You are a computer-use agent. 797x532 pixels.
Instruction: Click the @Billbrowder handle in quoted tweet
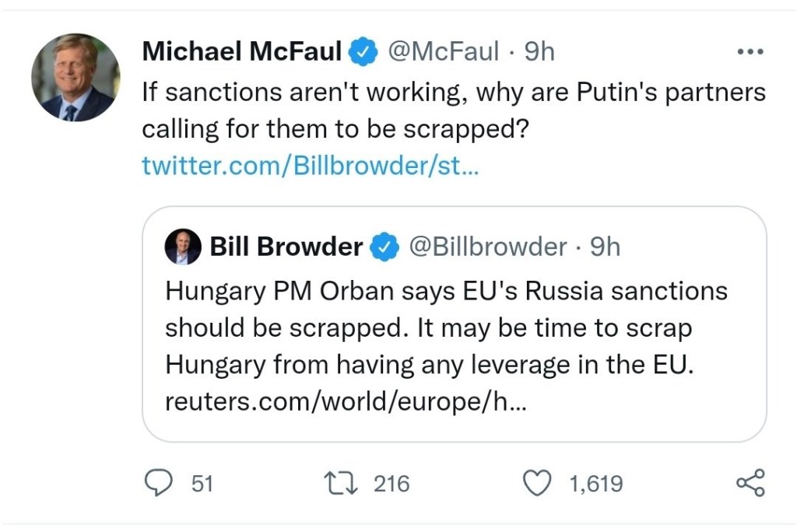(488, 247)
